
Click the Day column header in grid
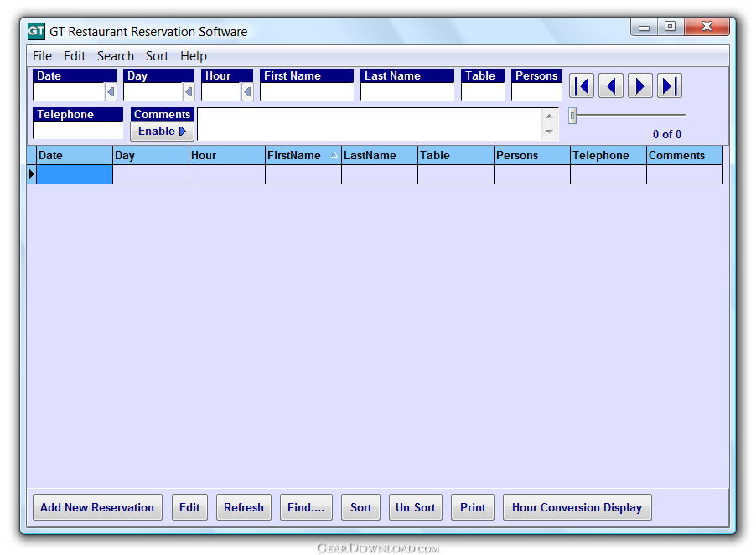click(x=151, y=155)
